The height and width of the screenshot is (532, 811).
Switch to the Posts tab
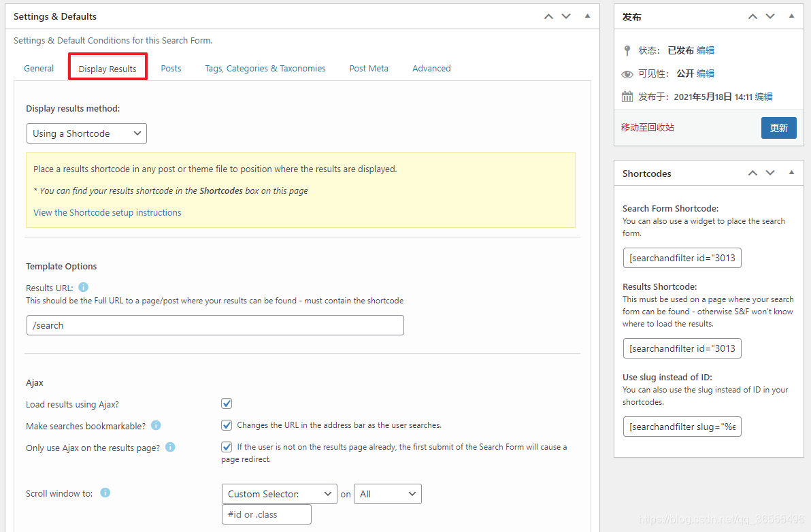pos(171,68)
